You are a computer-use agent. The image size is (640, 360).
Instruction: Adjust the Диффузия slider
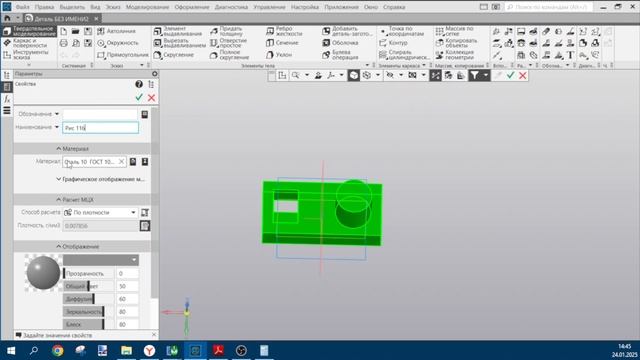click(x=89, y=299)
